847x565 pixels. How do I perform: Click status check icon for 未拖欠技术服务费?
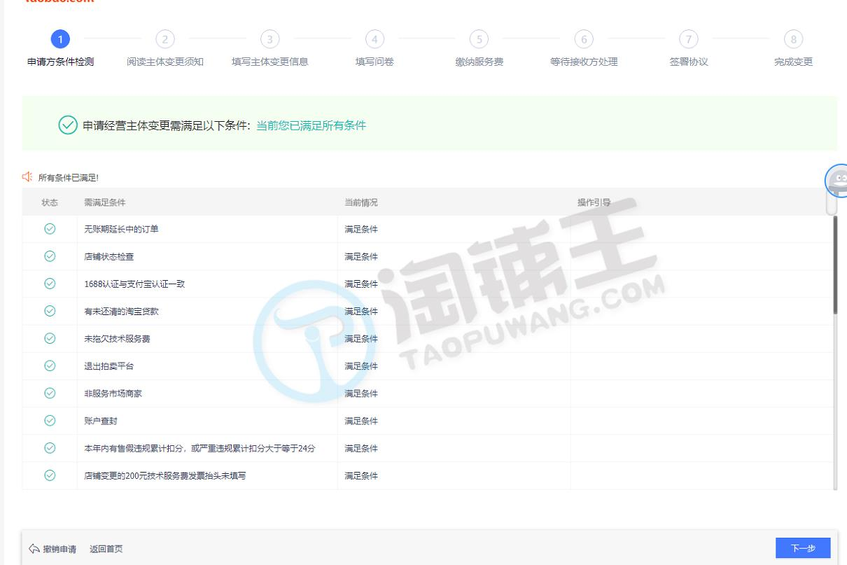point(50,338)
